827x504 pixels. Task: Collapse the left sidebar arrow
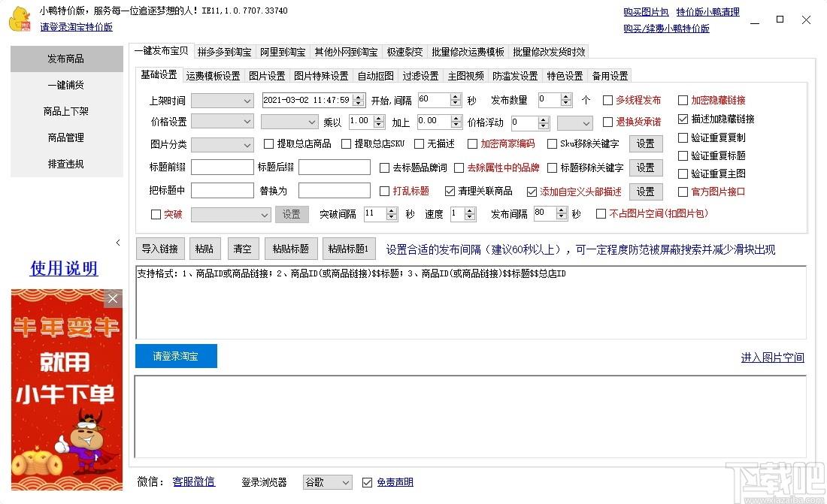pyautogui.click(x=118, y=243)
